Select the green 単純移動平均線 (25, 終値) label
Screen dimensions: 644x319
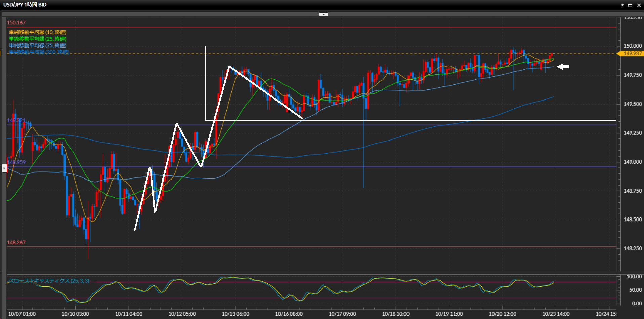tap(38, 39)
